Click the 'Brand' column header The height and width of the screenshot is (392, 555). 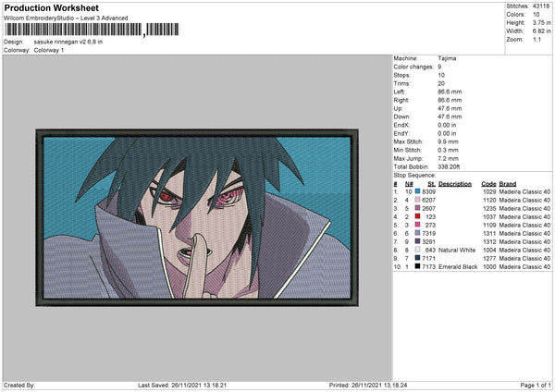508,184
